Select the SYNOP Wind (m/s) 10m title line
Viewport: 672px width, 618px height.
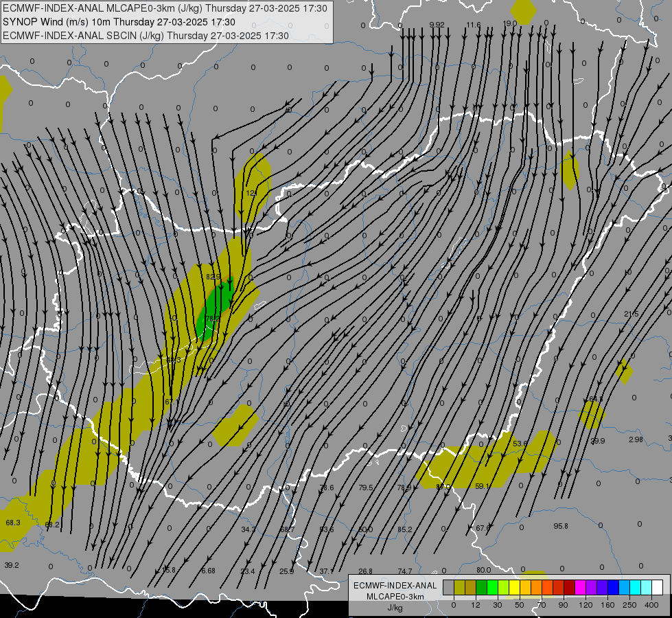119,22
